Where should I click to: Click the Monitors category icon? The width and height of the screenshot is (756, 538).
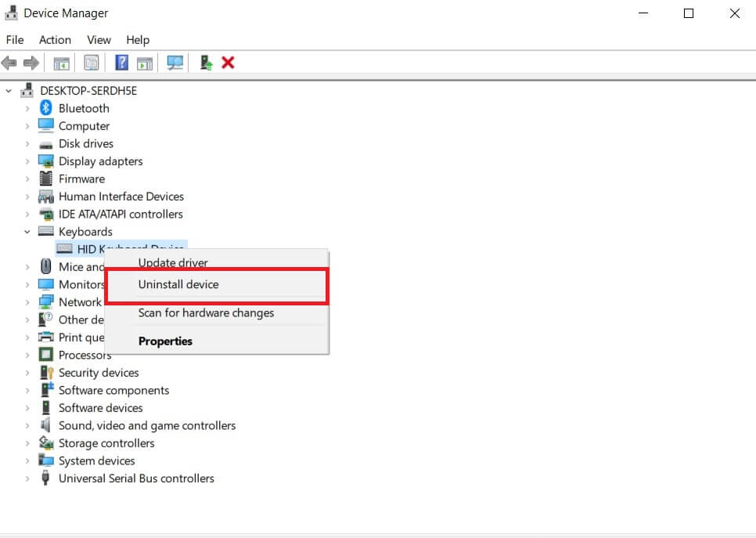(46, 284)
